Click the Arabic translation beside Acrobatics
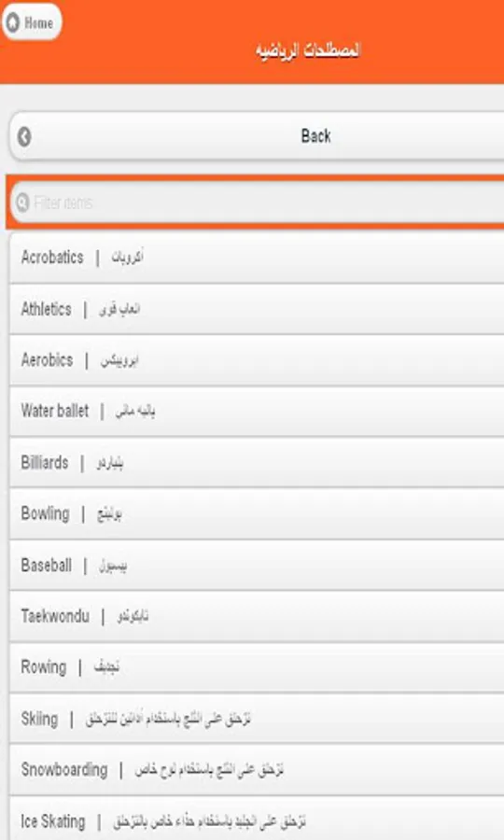Viewport: 504px width, 840px height. (127, 258)
